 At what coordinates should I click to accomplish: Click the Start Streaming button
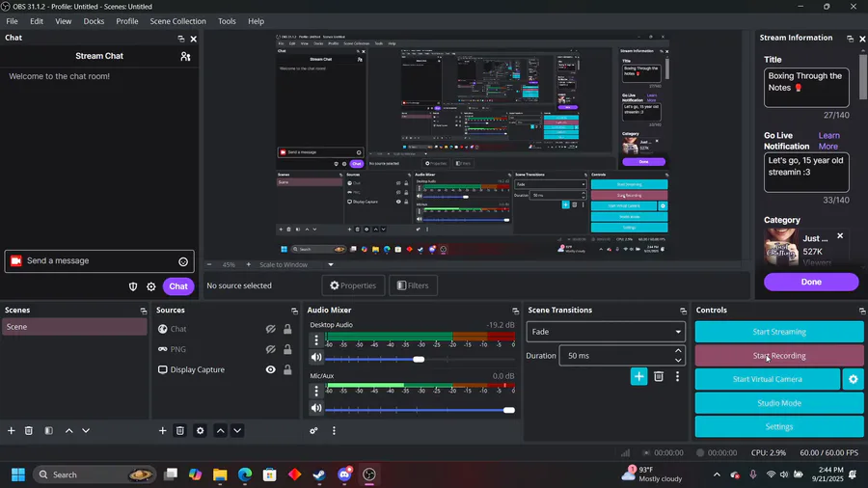779,332
